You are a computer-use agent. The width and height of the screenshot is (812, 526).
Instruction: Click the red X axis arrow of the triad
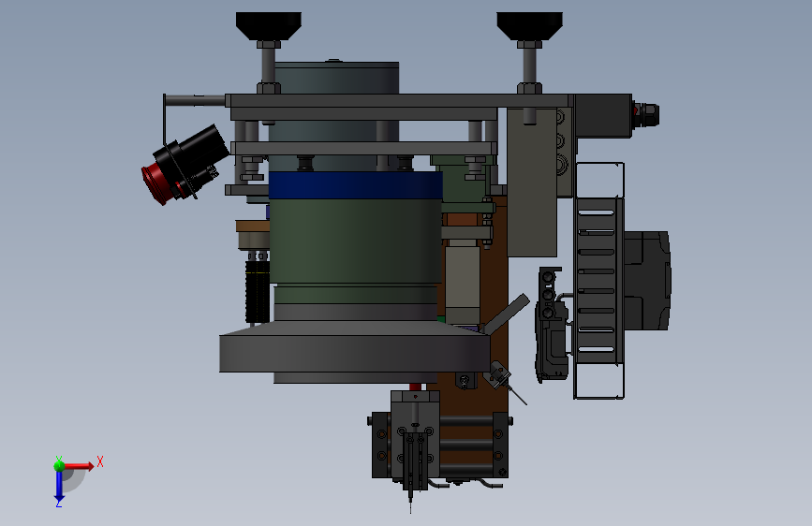click(x=79, y=466)
